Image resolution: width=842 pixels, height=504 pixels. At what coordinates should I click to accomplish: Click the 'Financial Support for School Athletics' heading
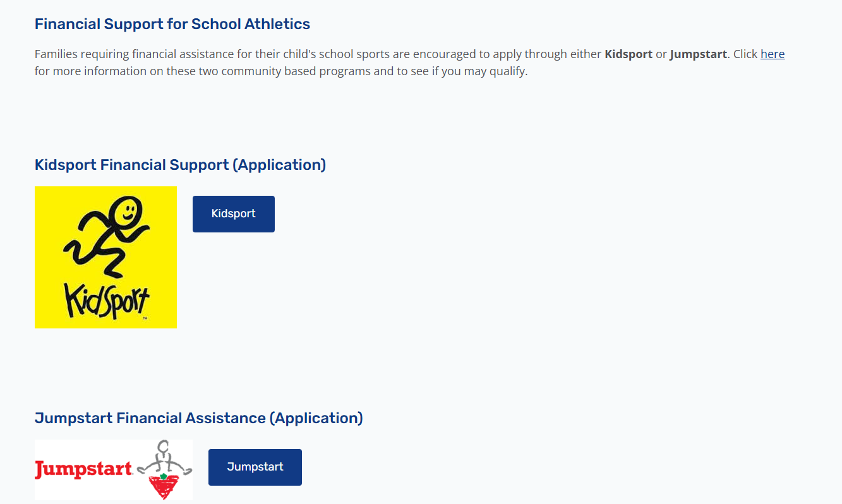click(172, 24)
